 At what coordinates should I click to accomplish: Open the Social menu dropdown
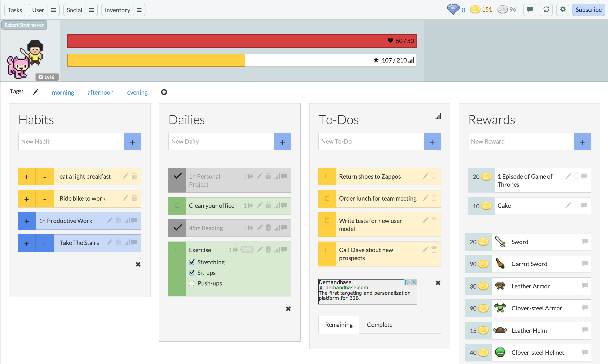coord(91,10)
